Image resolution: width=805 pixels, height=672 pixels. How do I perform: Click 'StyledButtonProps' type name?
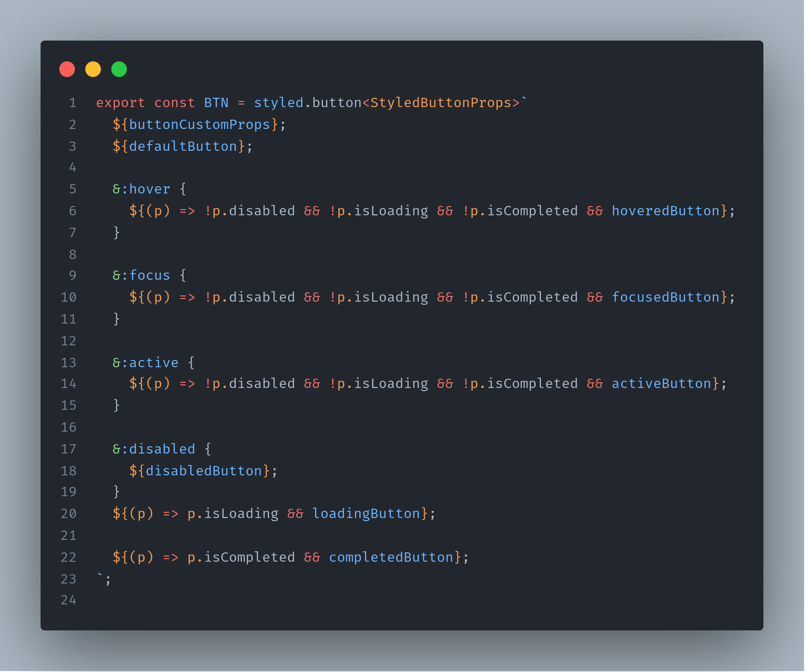point(441,103)
